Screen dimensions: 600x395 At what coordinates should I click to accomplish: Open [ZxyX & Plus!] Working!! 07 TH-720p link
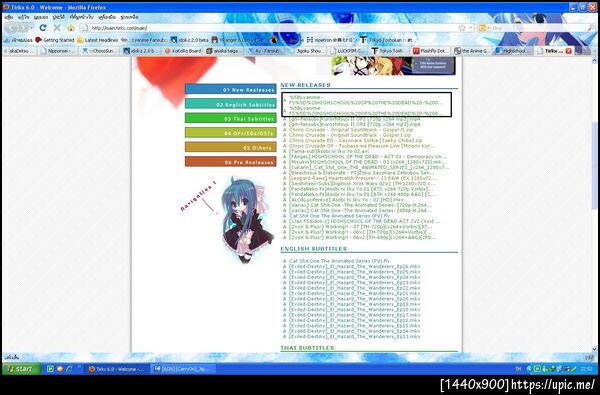click(x=360, y=227)
